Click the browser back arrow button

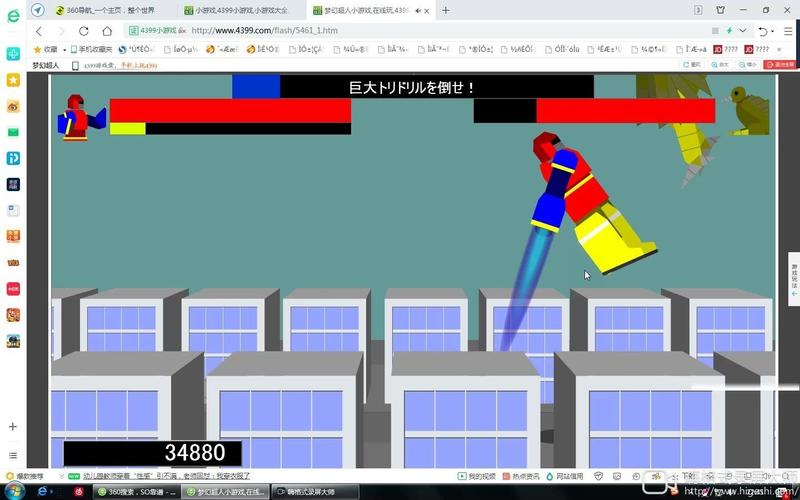(x=39, y=31)
